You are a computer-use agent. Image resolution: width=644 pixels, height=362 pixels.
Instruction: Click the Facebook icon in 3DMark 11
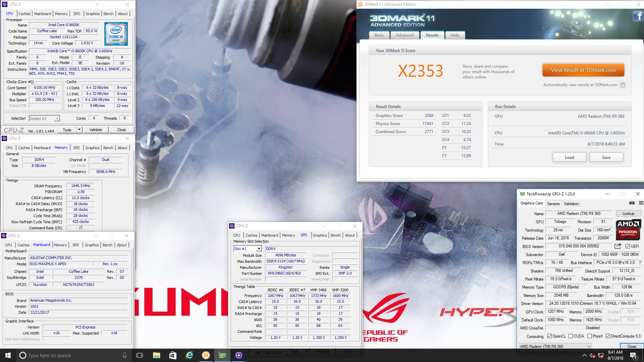tap(638, 16)
